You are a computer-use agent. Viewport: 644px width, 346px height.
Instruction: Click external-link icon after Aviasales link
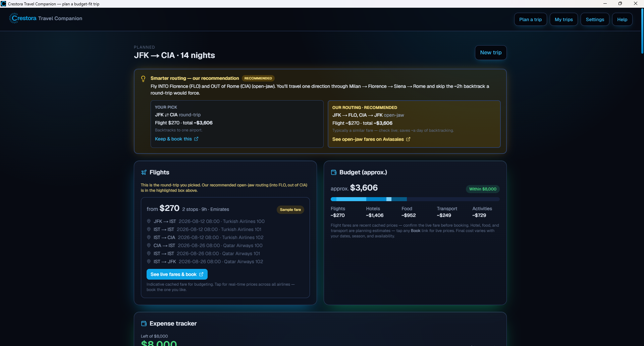pyautogui.click(x=408, y=139)
